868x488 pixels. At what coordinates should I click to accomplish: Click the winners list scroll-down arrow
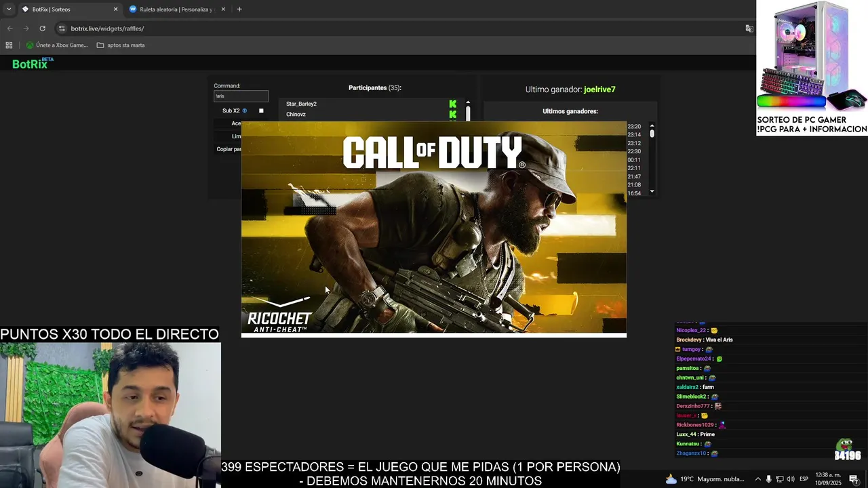pos(652,192)
